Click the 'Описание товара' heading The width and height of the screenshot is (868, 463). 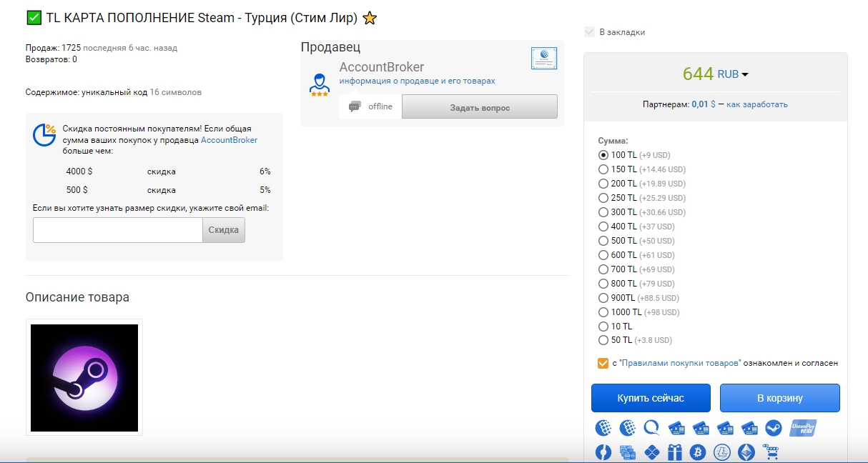tap(77, 297)
